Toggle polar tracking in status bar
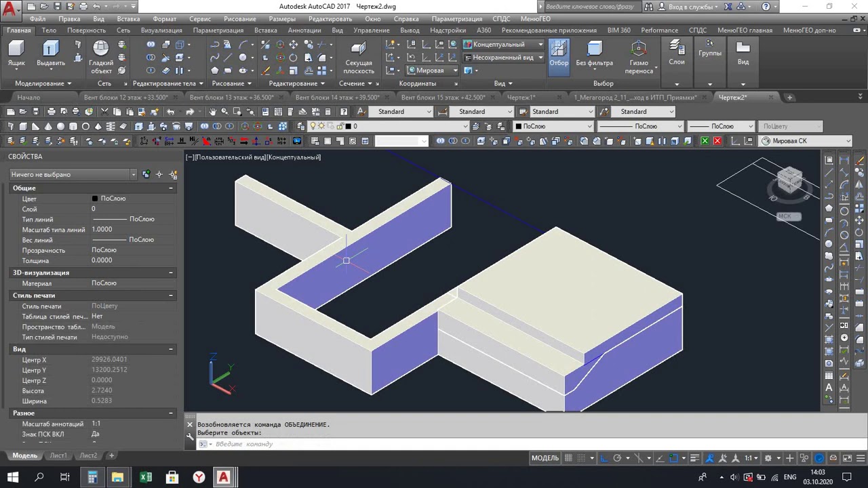The width and height of the screenshot is (868, 488). (x=617, y=458)
